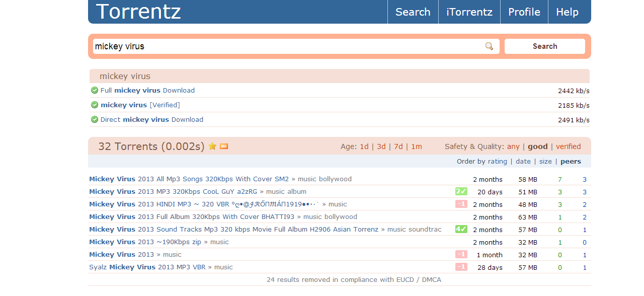Click green check icon beside Full mickey virus
Viewport: 644px width, 296px height.
pyautogui.click(x=95, y=91)
